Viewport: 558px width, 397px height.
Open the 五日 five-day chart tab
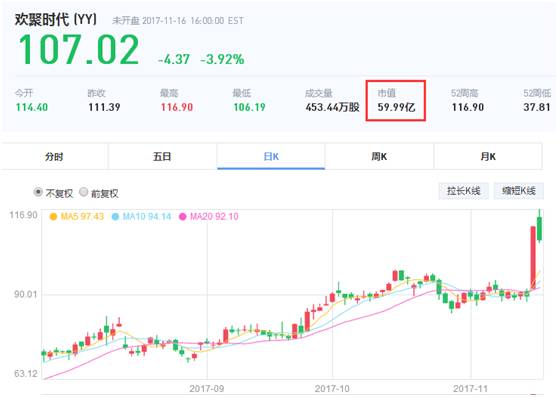(162, 157)
